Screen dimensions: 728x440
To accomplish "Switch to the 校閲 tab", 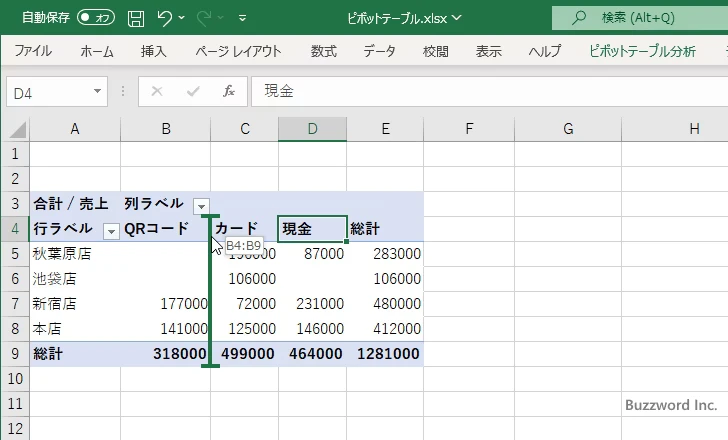I will (x=436, y=51).
